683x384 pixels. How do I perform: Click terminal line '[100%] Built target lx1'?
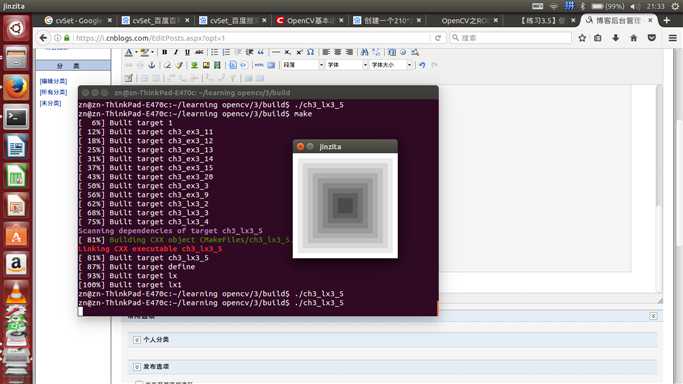click(x=130, y=285)
